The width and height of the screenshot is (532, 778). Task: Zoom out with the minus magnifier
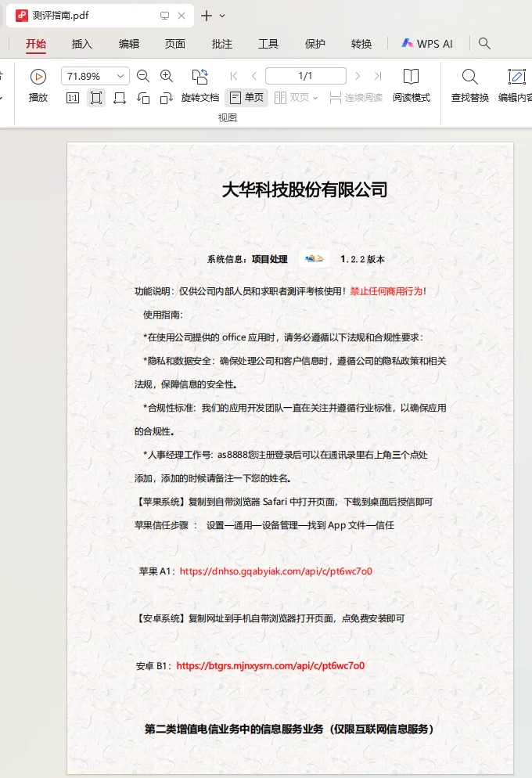[x=143, y=76]
